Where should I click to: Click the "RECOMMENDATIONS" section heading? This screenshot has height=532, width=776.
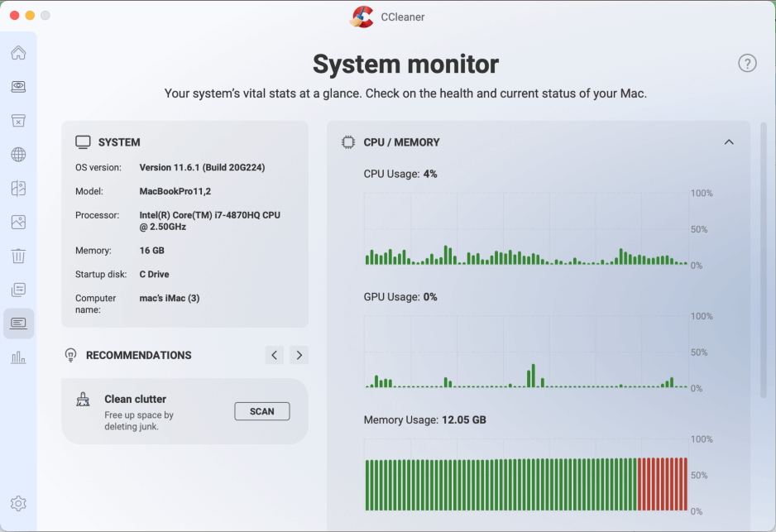click(139, 355)
